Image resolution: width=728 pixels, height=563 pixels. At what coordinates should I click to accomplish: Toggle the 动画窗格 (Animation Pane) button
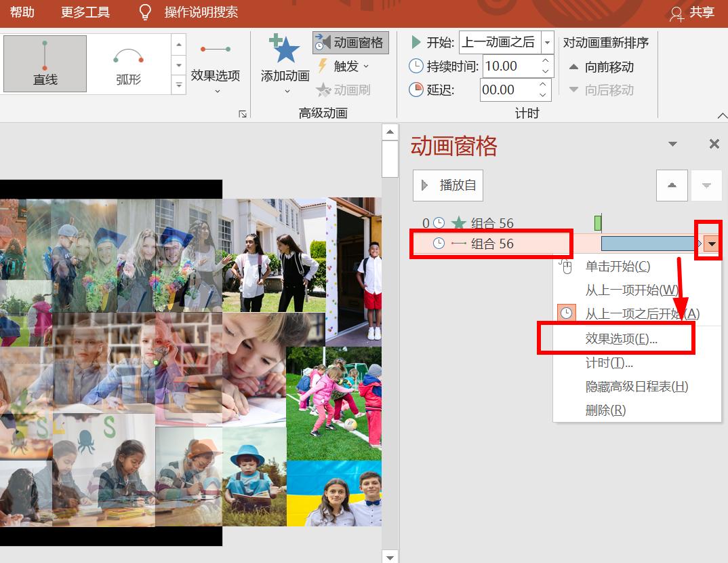point(350,42)
